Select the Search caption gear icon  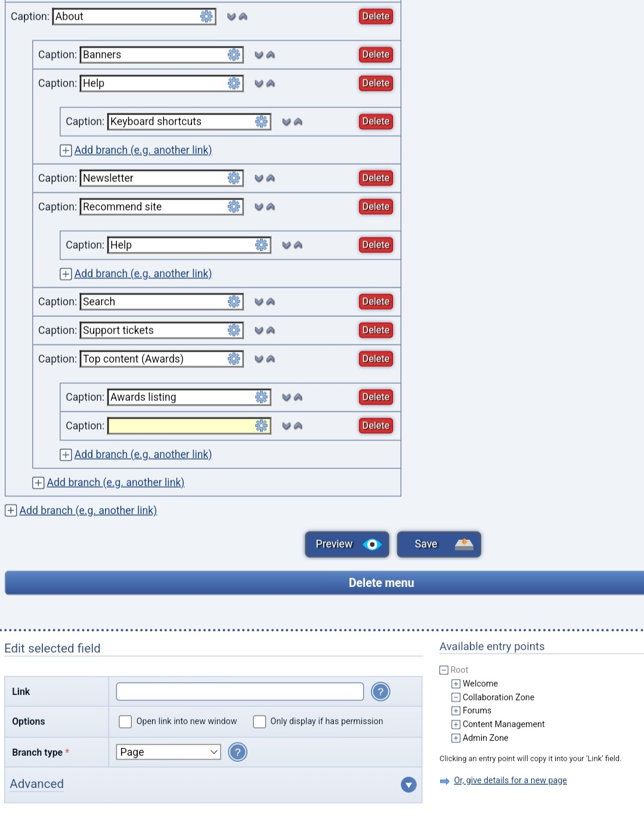[234, 302]
